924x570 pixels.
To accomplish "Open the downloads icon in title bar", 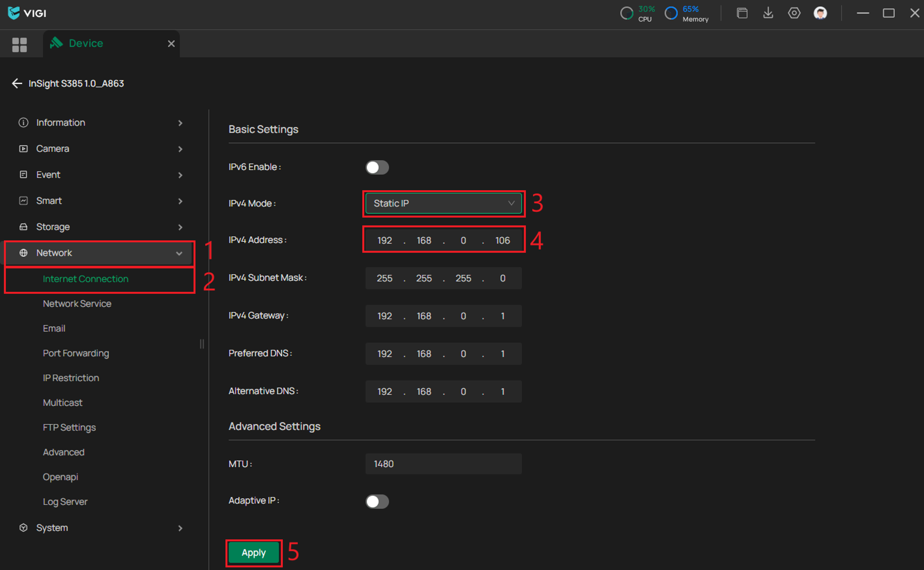I will [x=768, y=13].
